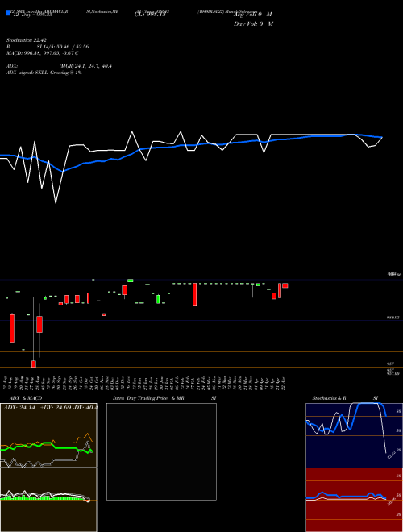Click the 989.93 price axis label
Image resolution: width=403 pixels, height=532 pixels.
tap(393, 318)
